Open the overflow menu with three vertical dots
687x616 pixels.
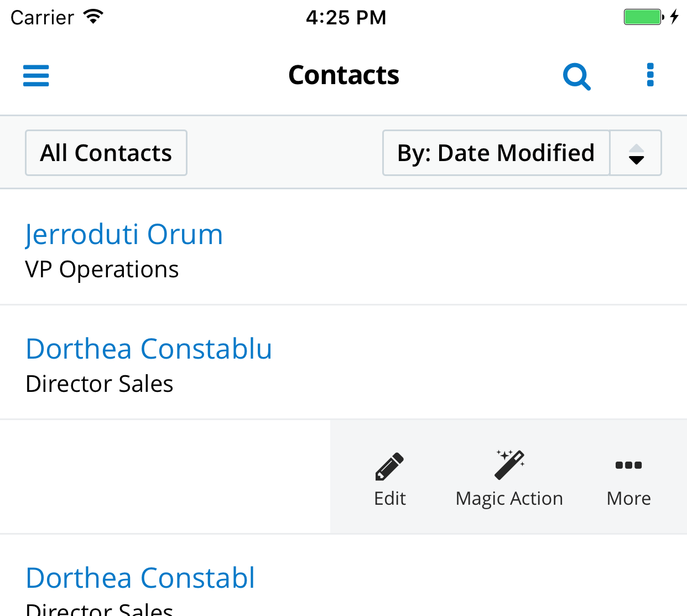click(650, 75)
